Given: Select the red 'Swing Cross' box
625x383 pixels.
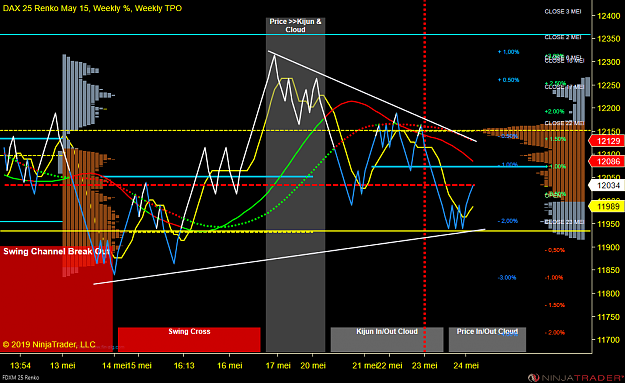Looking at the screenshot, I should [x=189, y=340].
